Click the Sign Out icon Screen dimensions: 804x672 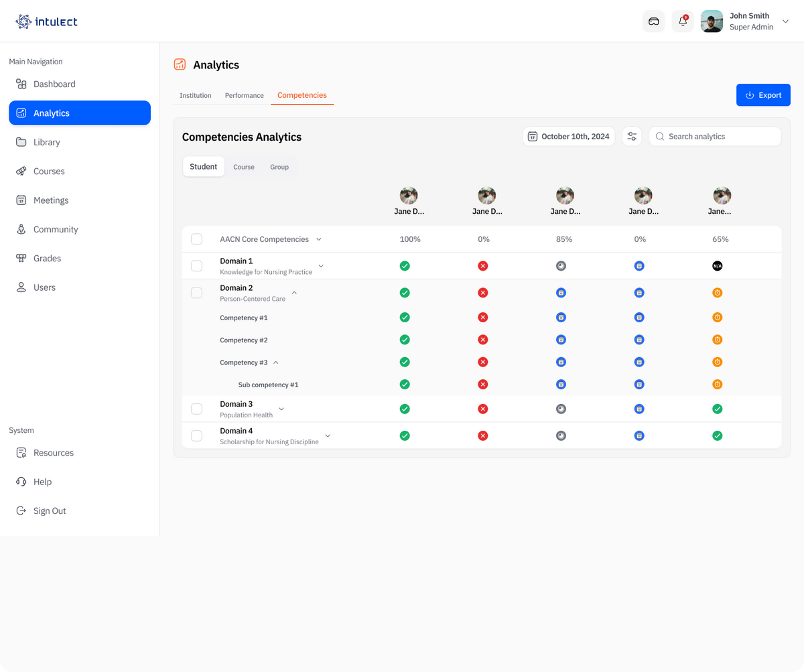point(21,511)
